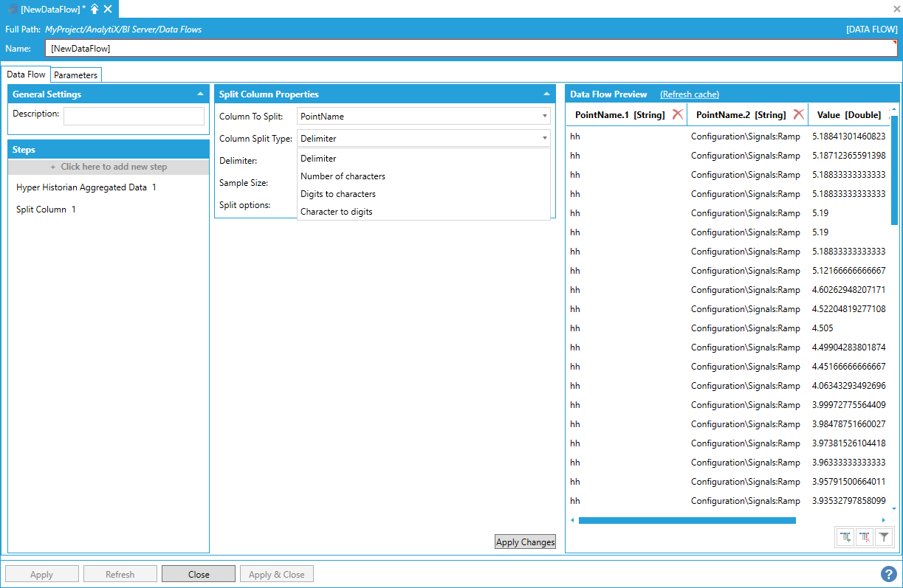
Task: Switch to the Parameters tab
Action: point(76,75)
